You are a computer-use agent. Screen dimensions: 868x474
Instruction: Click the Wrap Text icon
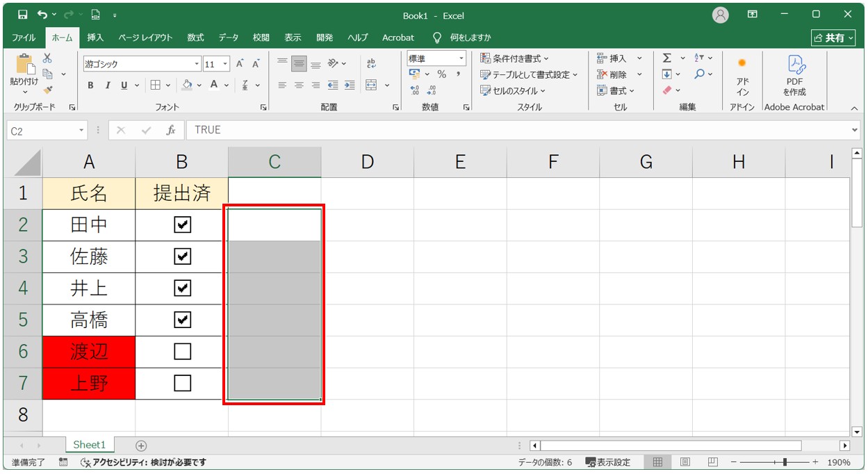point(371,63)
